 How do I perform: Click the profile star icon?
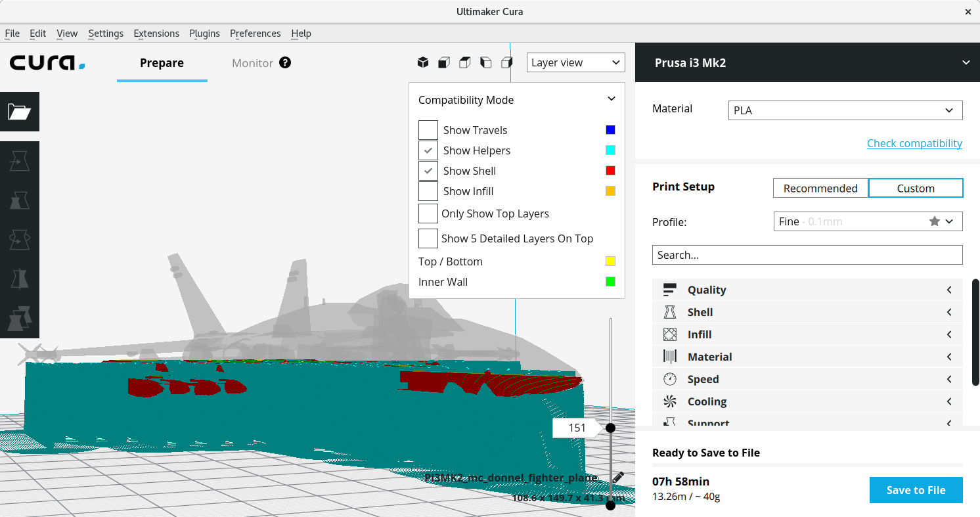click(x=935, y=221)
